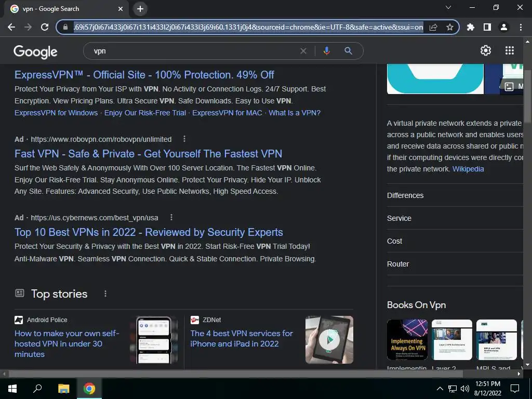Play the ZDNet story video thumbnail
The height and width of the screenshot is (399, 532).
(x=329, y=340)
